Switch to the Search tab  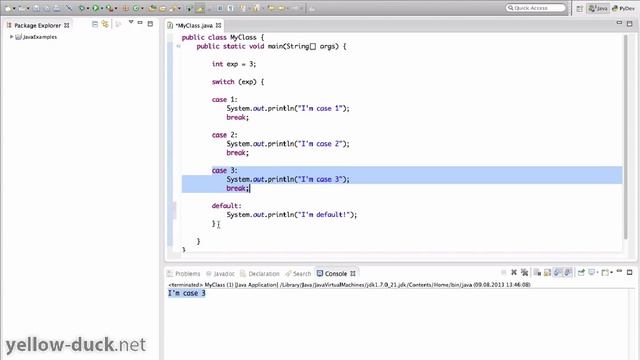pos(298,273)
